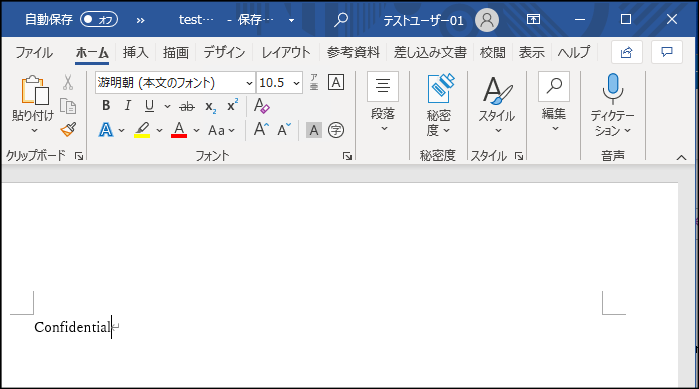Open Text Effects dropdown arrow

[122, 131]
